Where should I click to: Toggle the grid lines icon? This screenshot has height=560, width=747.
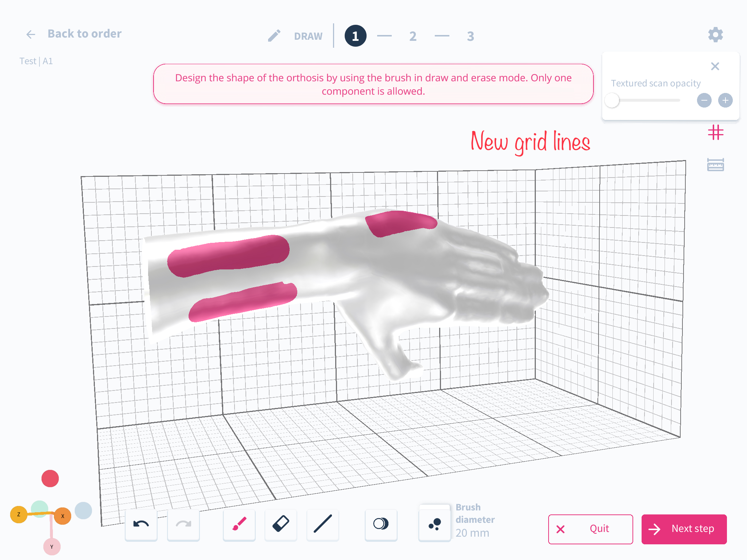point(716,132)
